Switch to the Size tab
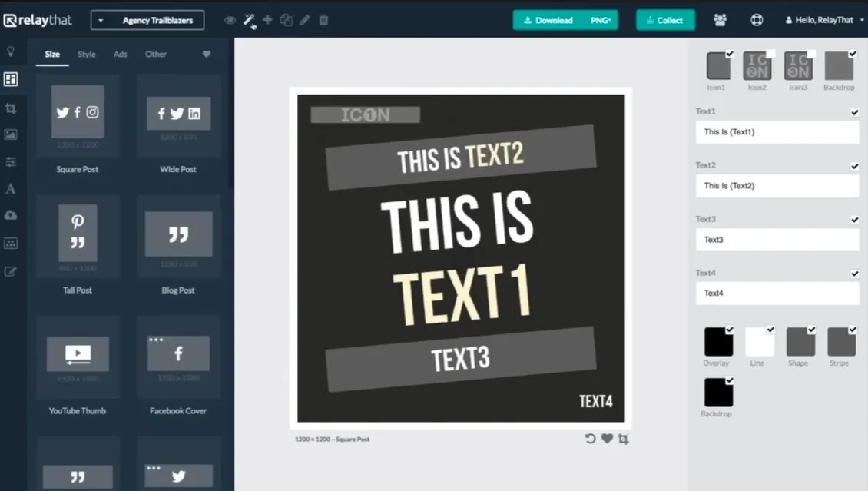The height and width of the screenshot is (491, 868). pyautogui.click(x=52, y=55)
